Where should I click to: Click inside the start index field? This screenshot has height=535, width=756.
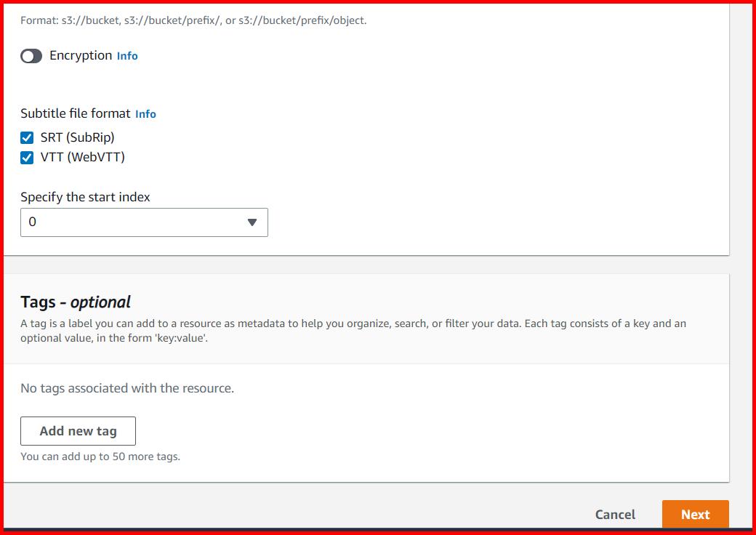[109, 222]
